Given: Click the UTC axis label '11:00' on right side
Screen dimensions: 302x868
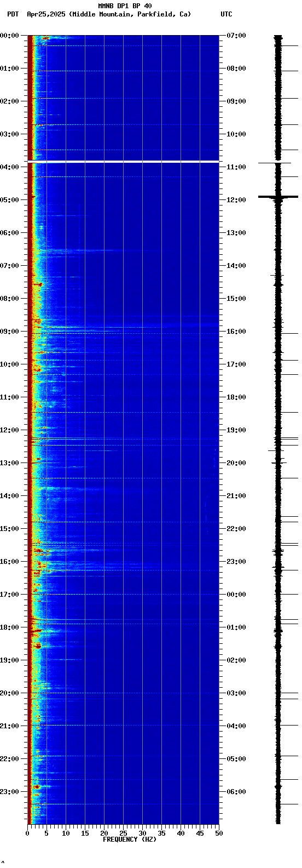Looking at the screenshot, I should point(236,167).
